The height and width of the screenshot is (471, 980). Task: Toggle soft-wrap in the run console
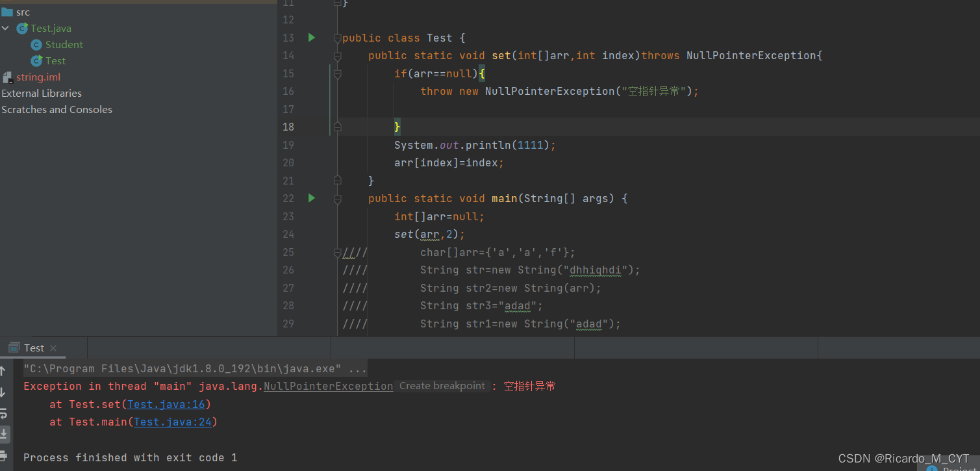pos(3,413)
